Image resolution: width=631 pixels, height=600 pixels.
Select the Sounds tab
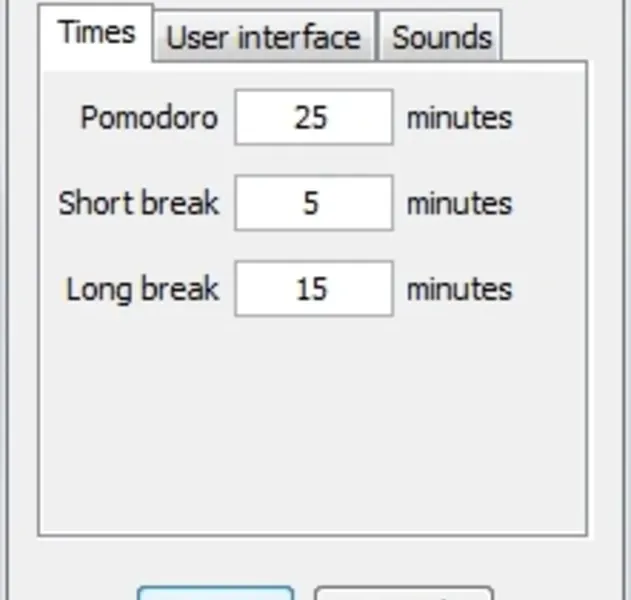[x=441, y=38]
